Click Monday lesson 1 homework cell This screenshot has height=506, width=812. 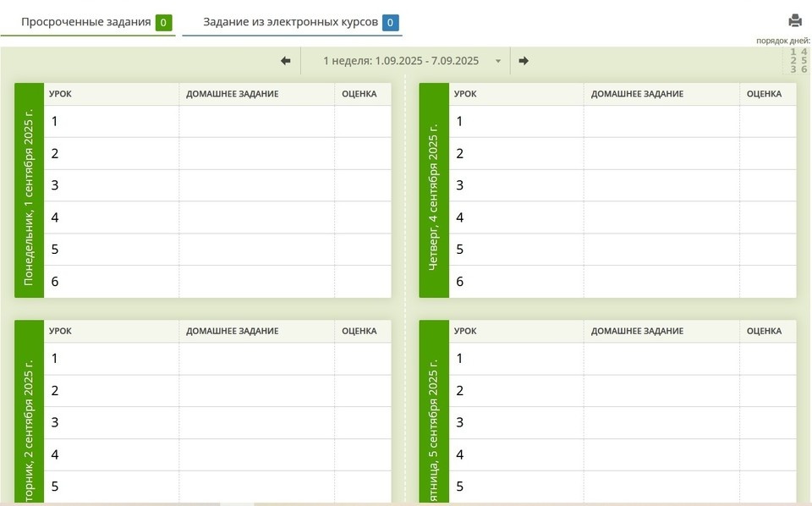(257, 121)
